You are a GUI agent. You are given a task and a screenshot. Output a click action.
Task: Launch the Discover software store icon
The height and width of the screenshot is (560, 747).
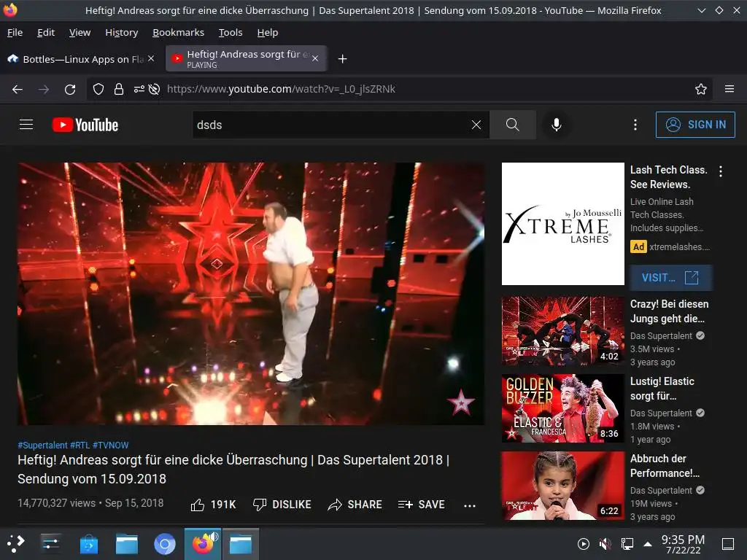click(x=88, y=544)
